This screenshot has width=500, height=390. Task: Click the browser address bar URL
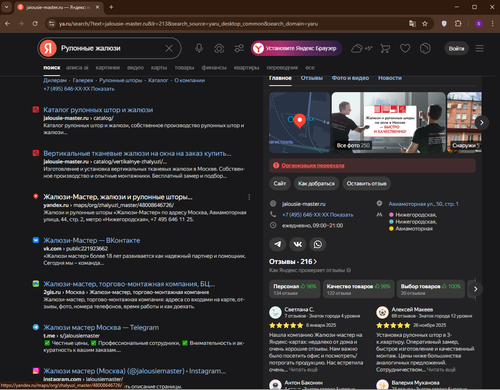[188, 24]
